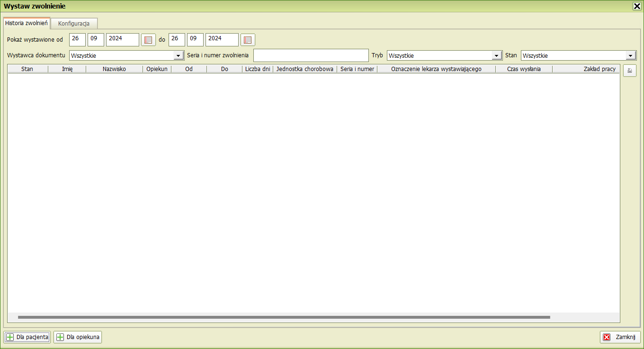Expand the Stan filter dropdown
The image size is (644, 349).
(x=630, y=56)
